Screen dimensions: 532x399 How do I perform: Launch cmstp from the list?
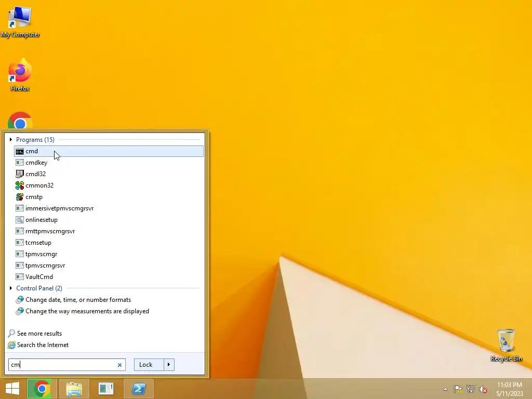[x=109, y=197]
